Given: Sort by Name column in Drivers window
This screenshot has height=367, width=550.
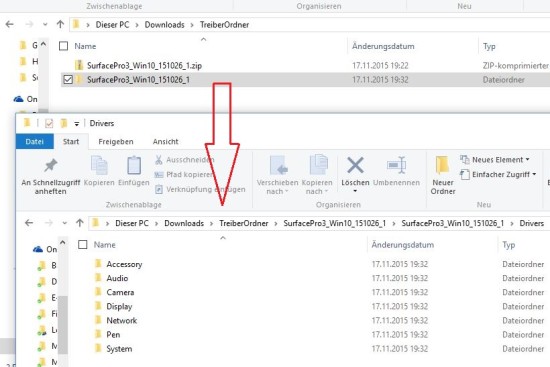Looking at the screenshot, I should (105, 245).
